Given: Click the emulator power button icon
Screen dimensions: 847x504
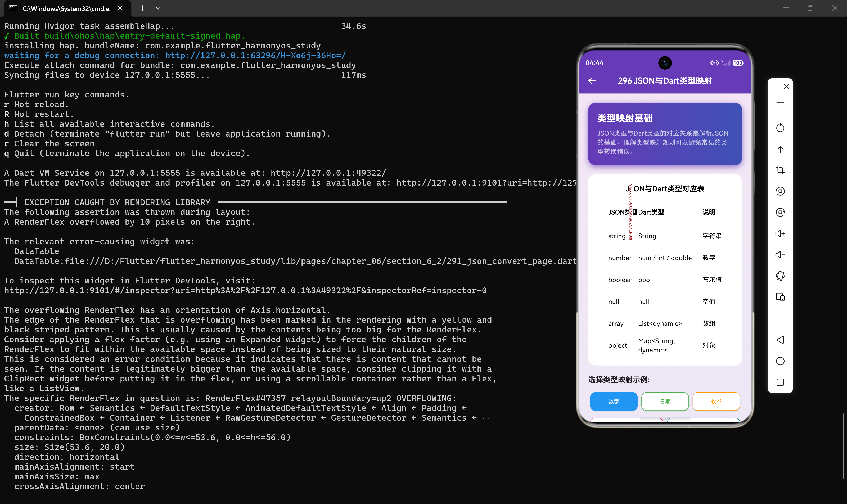Looking at the screenshot, I should tap(780, 128).
